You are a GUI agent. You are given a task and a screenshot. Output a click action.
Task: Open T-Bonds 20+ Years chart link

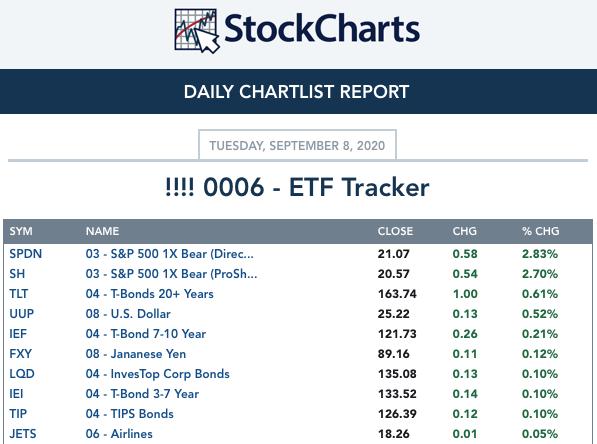149,294
